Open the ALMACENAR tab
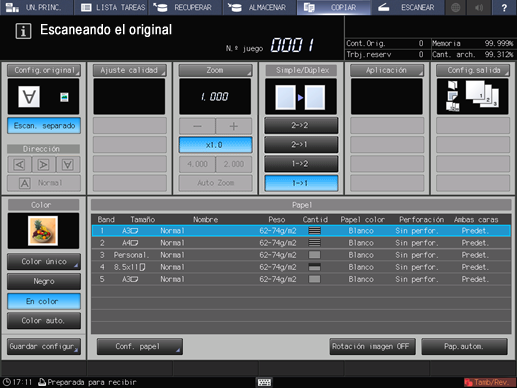 click(x=260, y=7)
